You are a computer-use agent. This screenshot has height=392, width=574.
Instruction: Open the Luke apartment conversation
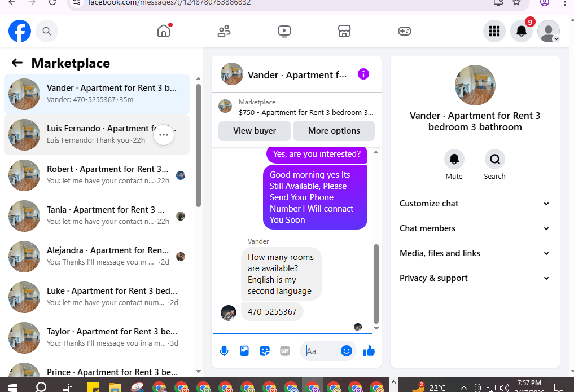click(x=97, y=297)
